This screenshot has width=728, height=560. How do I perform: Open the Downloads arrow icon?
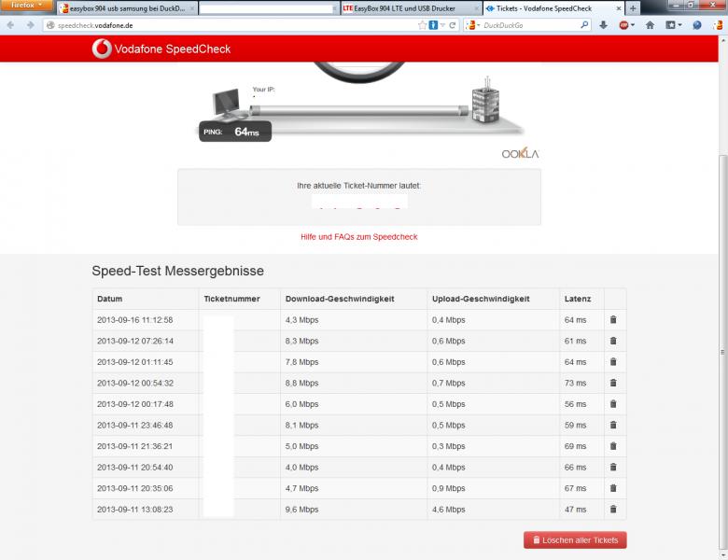coord(603,25)
